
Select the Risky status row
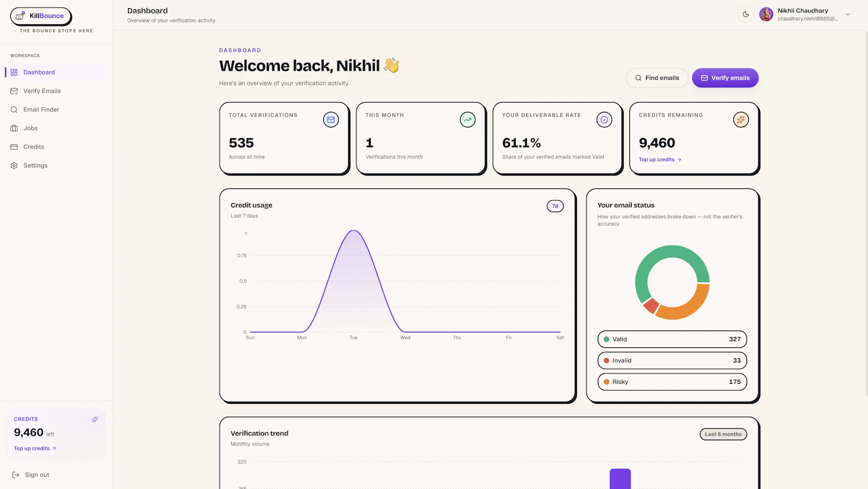[x=672, y=382]
